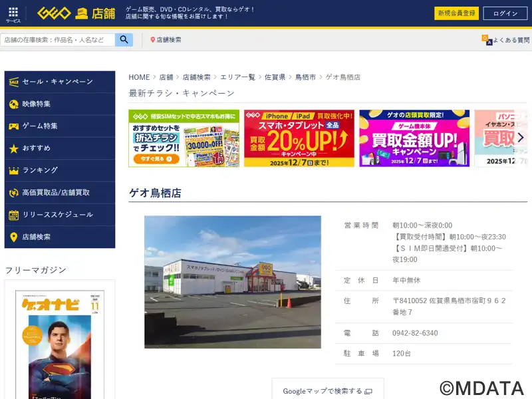Viewport: 532px width, 399px height.
Task: Click the 店舗検索 breadcrumb link
Action: click(196, 77)
